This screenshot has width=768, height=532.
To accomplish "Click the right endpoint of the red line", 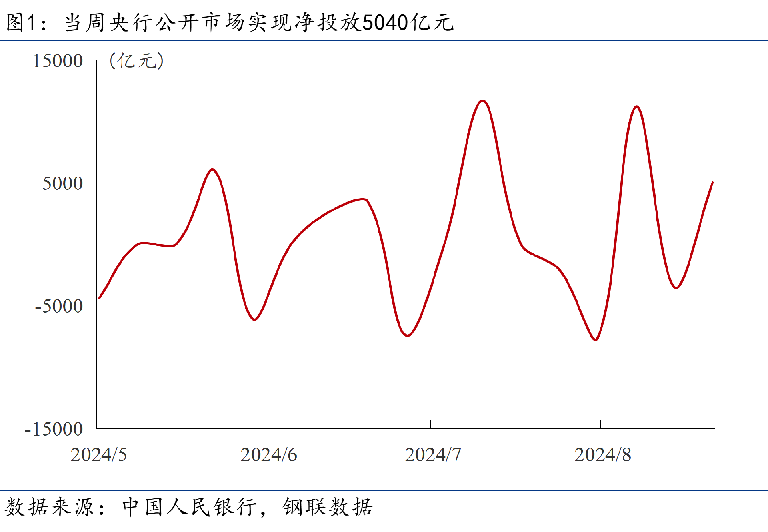I will coord(712,183).
